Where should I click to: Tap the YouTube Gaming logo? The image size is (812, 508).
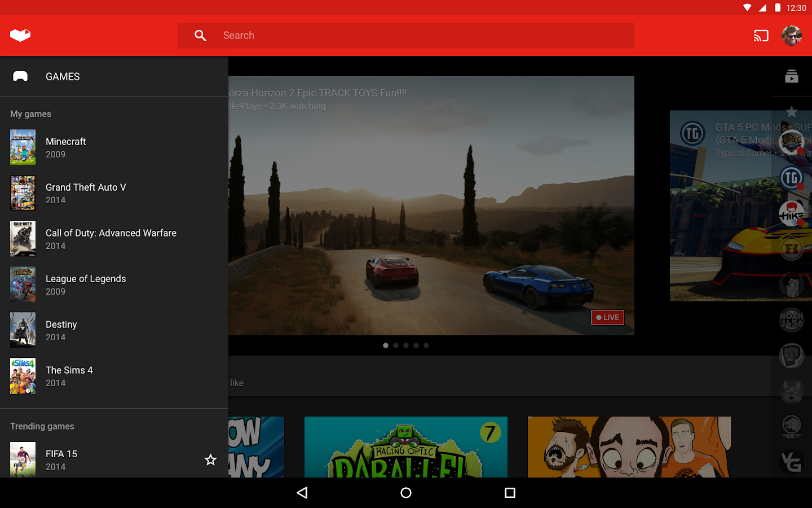pos(20,36)
